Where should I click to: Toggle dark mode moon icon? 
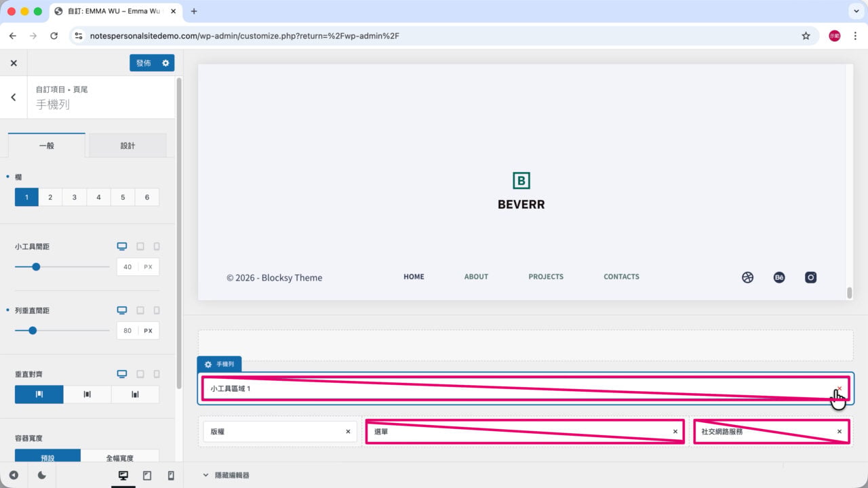[x=42, y=476]
